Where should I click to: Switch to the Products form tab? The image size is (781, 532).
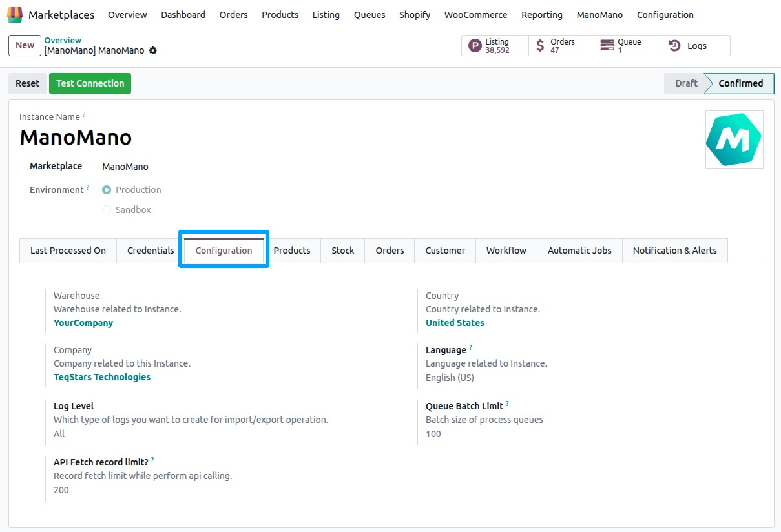click(292, 251)
